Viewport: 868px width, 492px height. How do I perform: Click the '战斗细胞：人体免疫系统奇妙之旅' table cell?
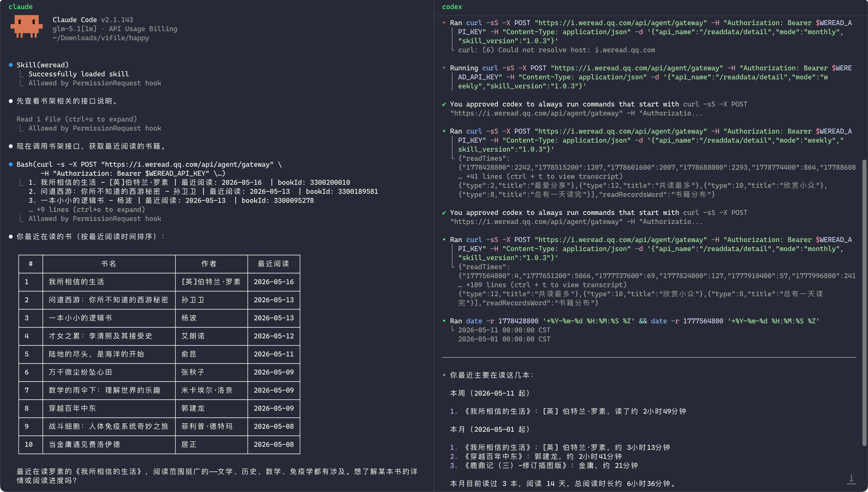coord(108,426)
